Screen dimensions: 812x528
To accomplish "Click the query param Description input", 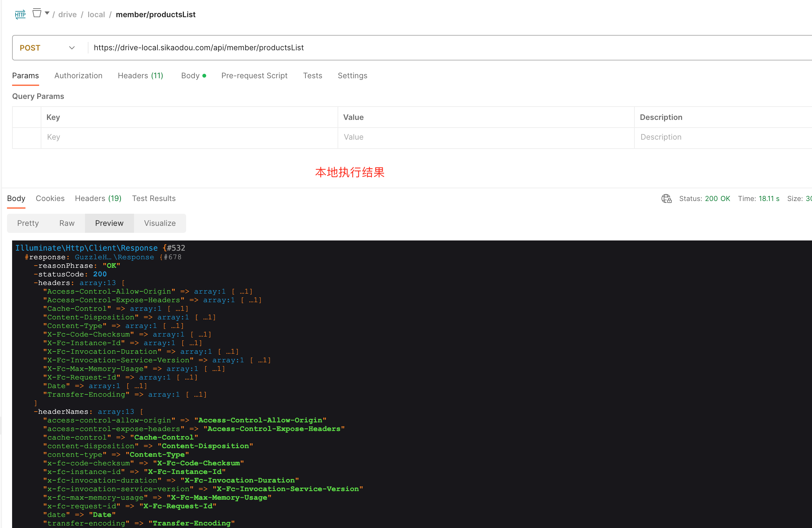I will click(723, 137).
